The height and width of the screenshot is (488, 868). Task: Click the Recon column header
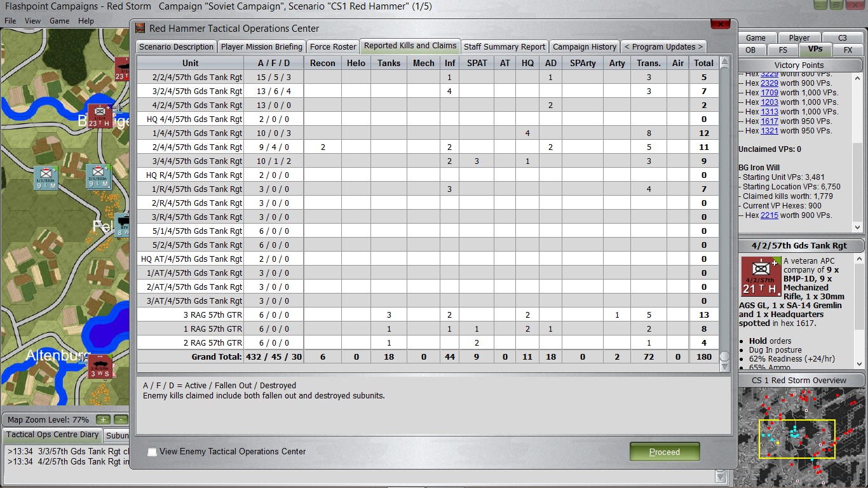point(323,63)
